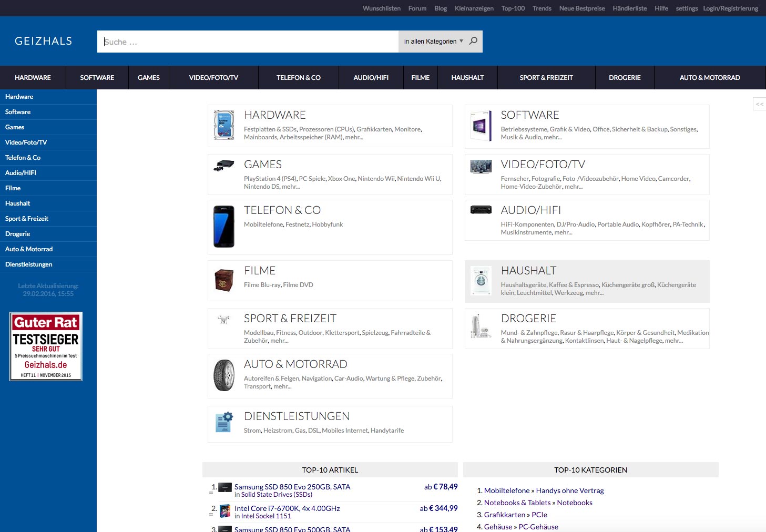
Task: Click the Suche search input field
Action: [x=247, y=42]
